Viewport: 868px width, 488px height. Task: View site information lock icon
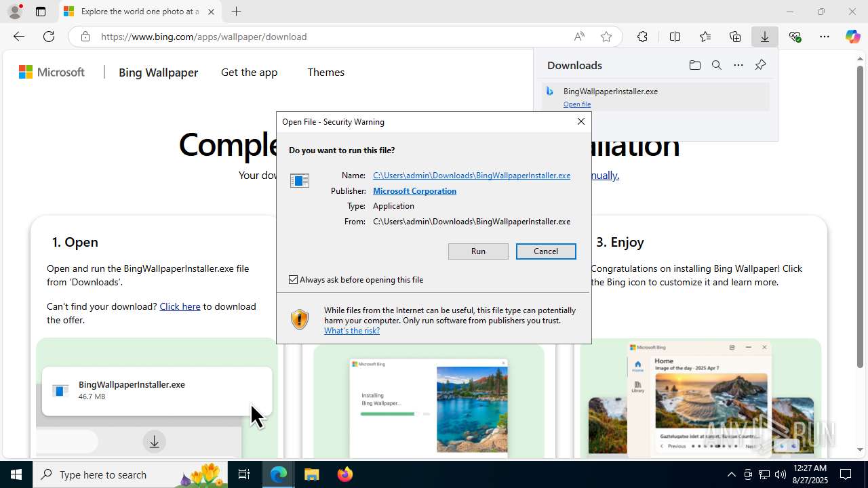tap(85, 37)
